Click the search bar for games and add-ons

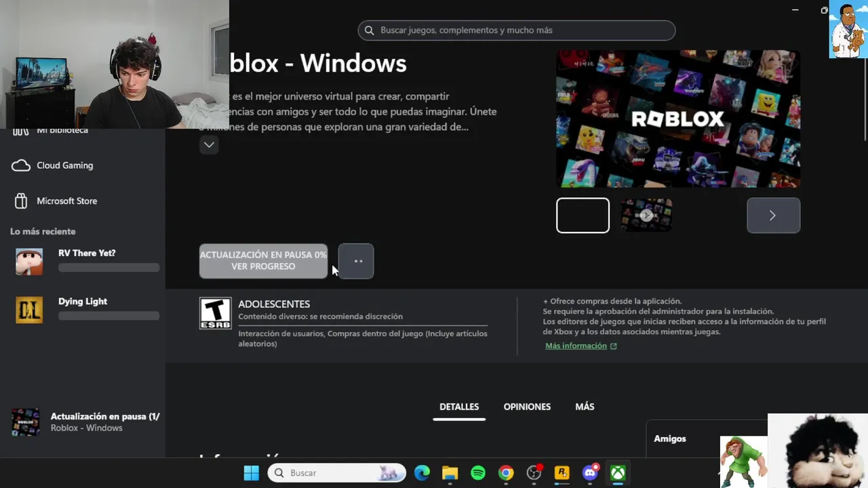(x=517, y=30)
